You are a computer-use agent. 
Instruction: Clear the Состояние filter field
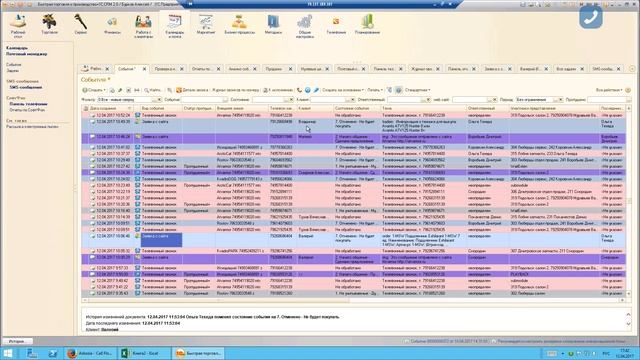(291, 100)
